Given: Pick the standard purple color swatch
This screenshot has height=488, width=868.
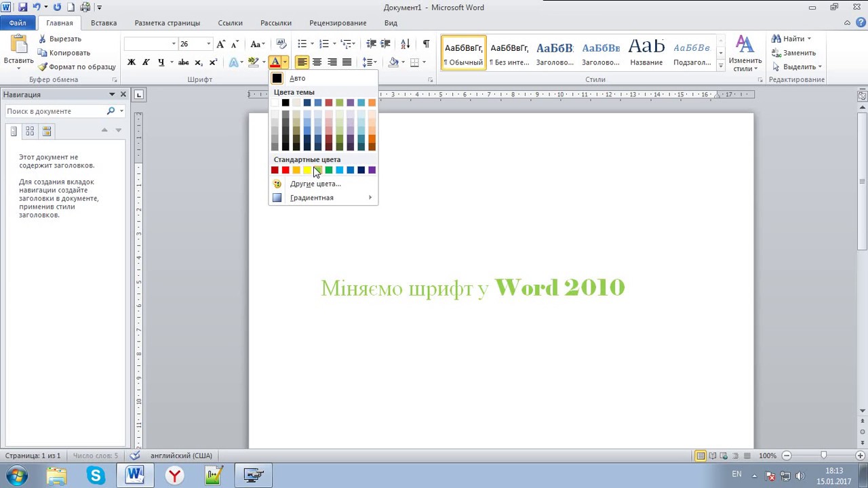Looking at the screenshot, I should pos(372,170).
